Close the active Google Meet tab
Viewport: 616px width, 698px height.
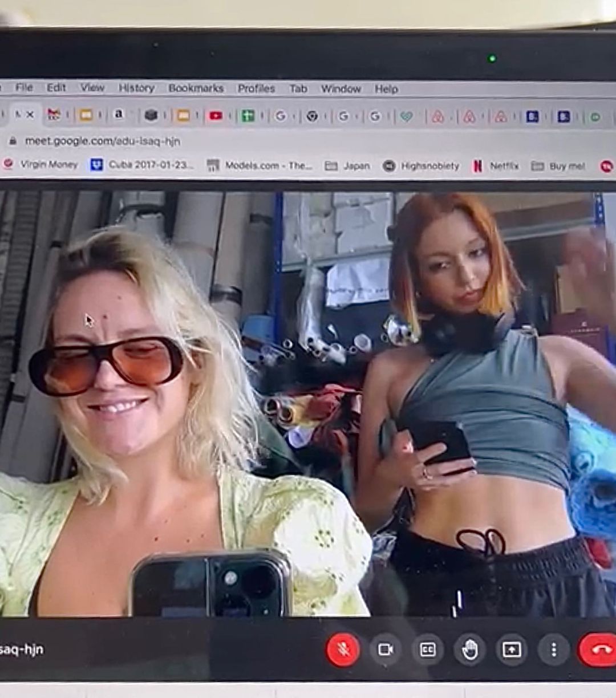pyautogui.click(x=30, y=115)
